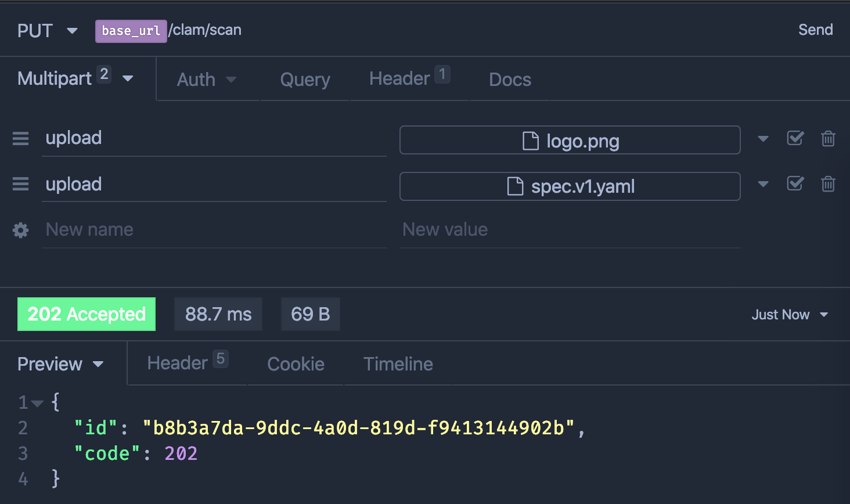Open type dropdown for logo.png row

pos(763,139)
